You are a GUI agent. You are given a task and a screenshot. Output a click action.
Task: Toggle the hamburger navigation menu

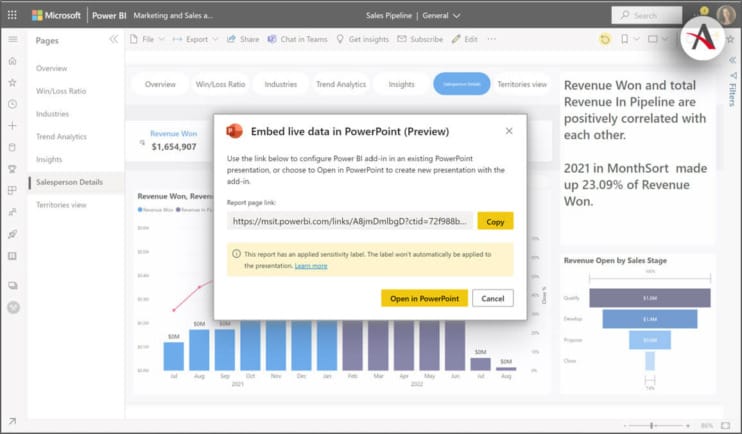coord(13,39)
